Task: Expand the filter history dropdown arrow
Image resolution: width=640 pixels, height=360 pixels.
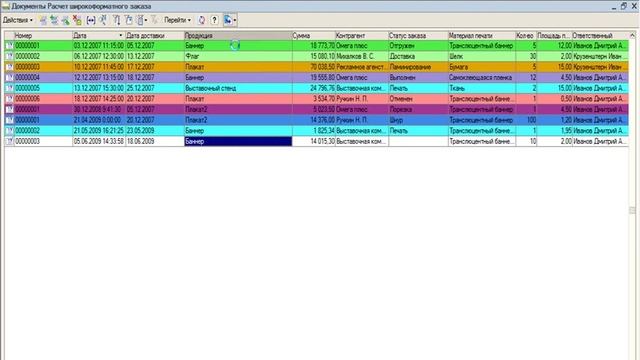Action: 146,20
